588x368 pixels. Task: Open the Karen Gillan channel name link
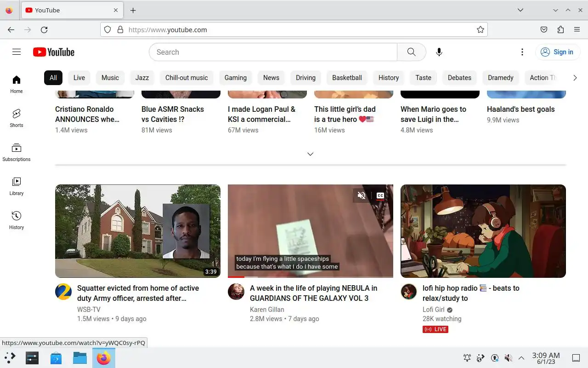(267, 310)
